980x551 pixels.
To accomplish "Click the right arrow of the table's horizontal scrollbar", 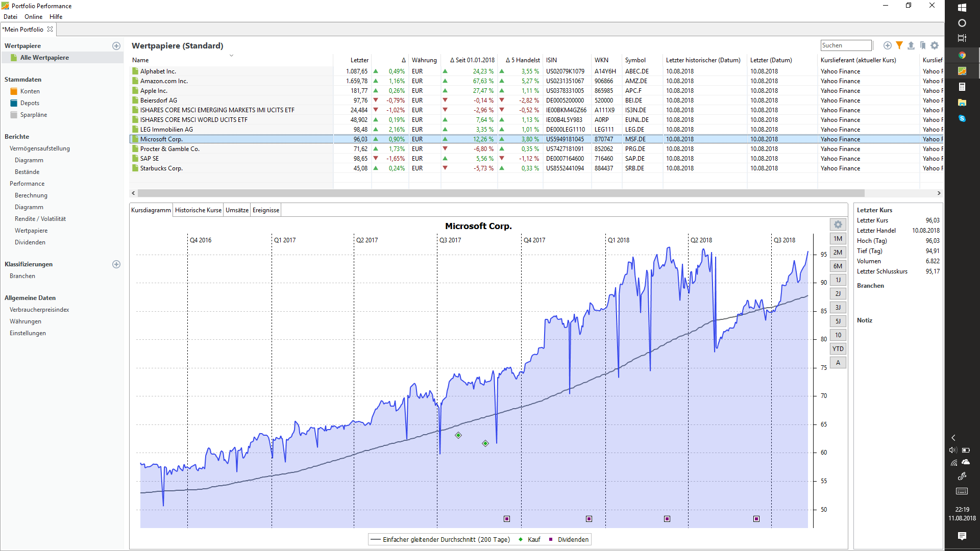I will pos(939,193).
